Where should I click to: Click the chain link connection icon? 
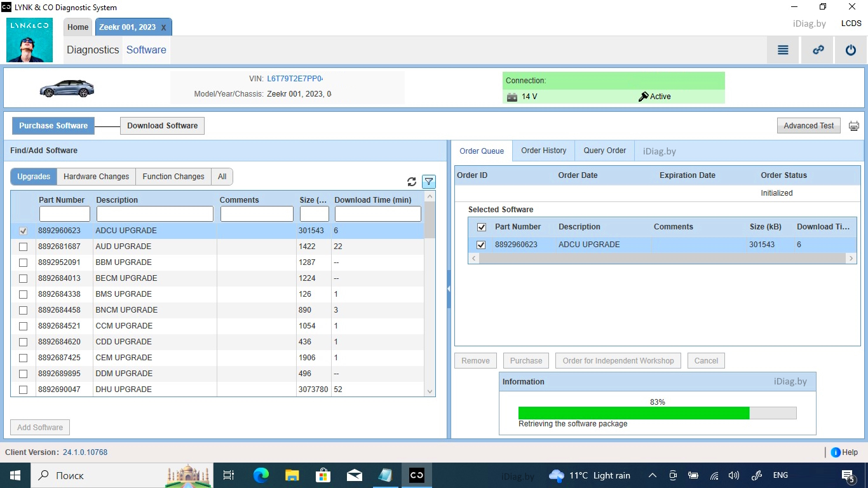[818, 50]
